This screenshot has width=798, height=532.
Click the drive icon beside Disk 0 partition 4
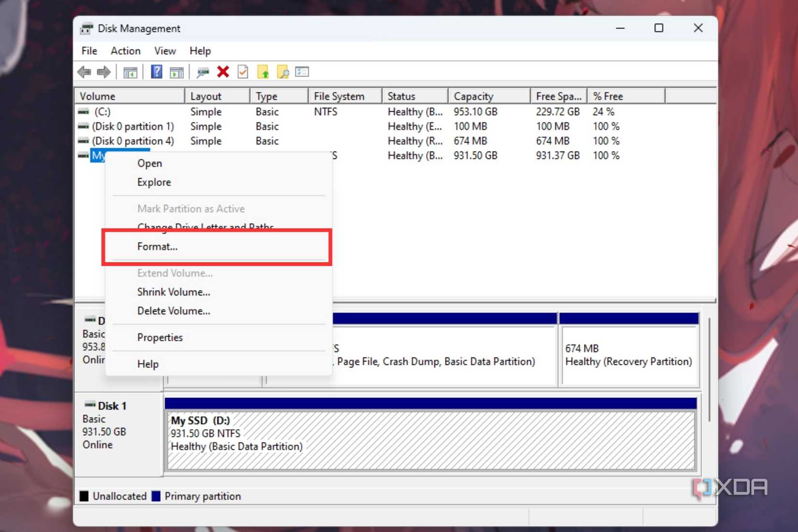pos(84,141)
